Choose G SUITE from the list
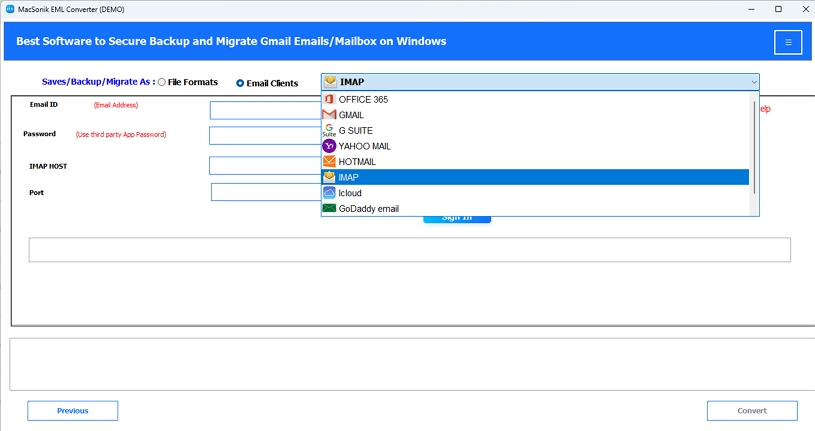This screenshot has width=815, height=431. [x=535, y=130]
